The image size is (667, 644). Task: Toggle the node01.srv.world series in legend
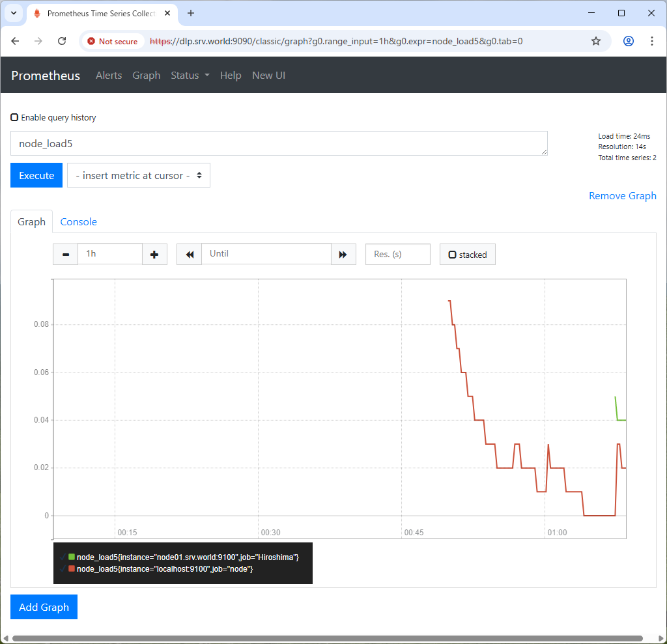pyautogui.click(x=188, y=557)
